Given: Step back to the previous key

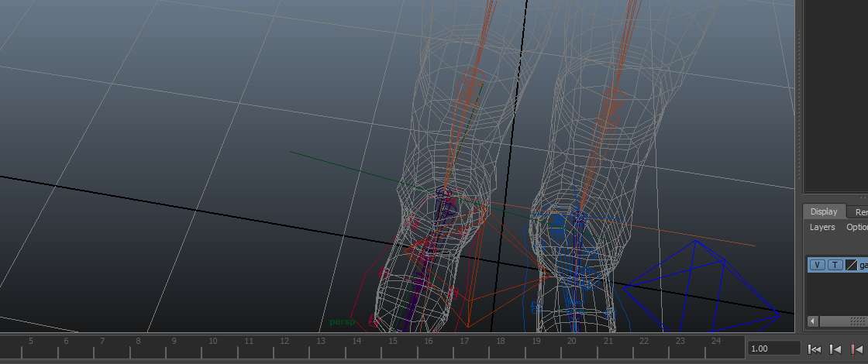Looking at the screenshot, I should click(857, 349).
